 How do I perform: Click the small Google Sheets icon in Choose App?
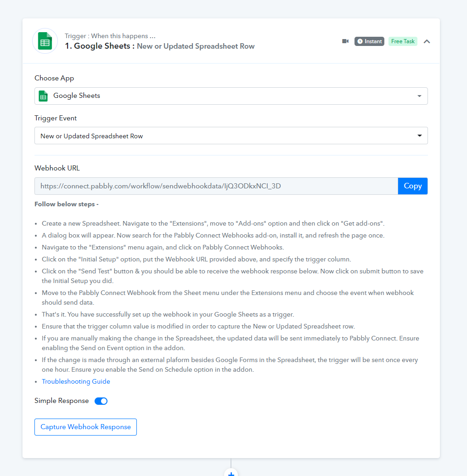(43, 96)
